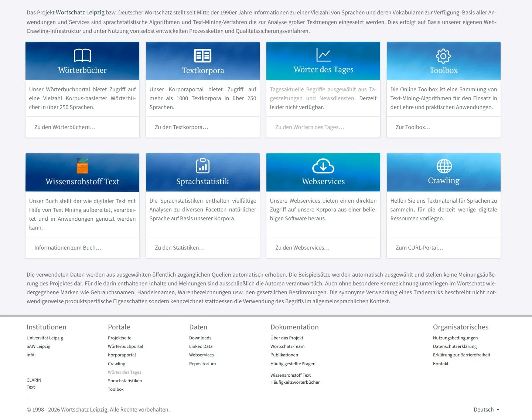Open Webservices link under Daten
This screenshot has height=420, width=532.
201,355
